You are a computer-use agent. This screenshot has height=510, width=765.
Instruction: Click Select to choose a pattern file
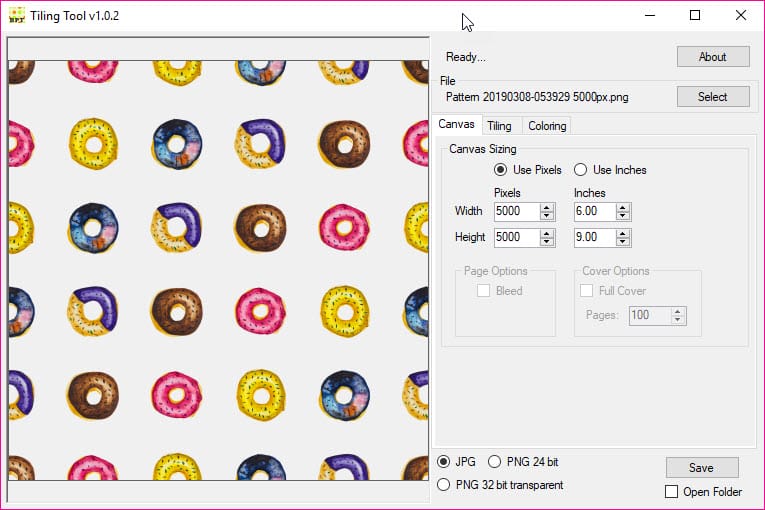[713, 97]
